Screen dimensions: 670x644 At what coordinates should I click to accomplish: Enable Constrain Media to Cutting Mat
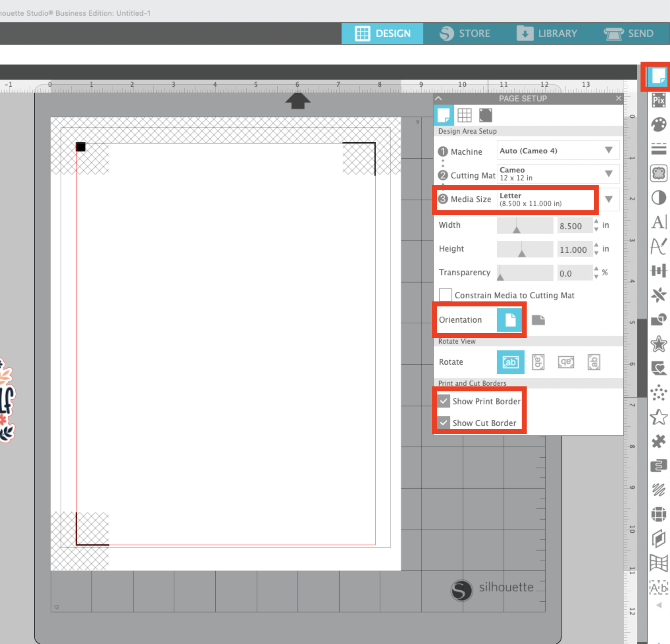(445, 295)
